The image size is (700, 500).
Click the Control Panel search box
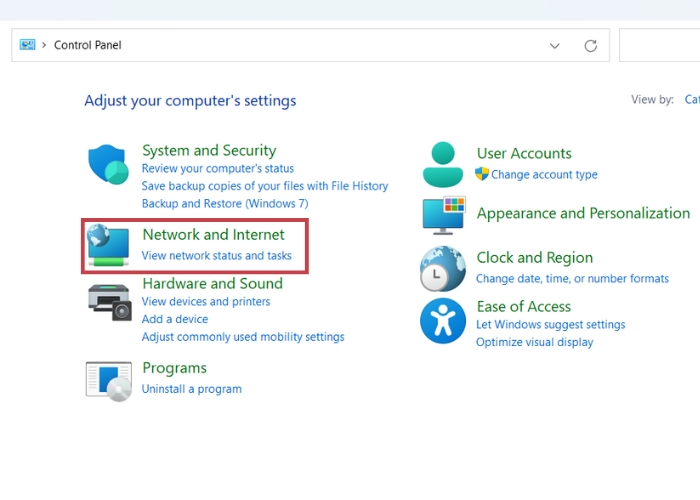coord(660,45)
